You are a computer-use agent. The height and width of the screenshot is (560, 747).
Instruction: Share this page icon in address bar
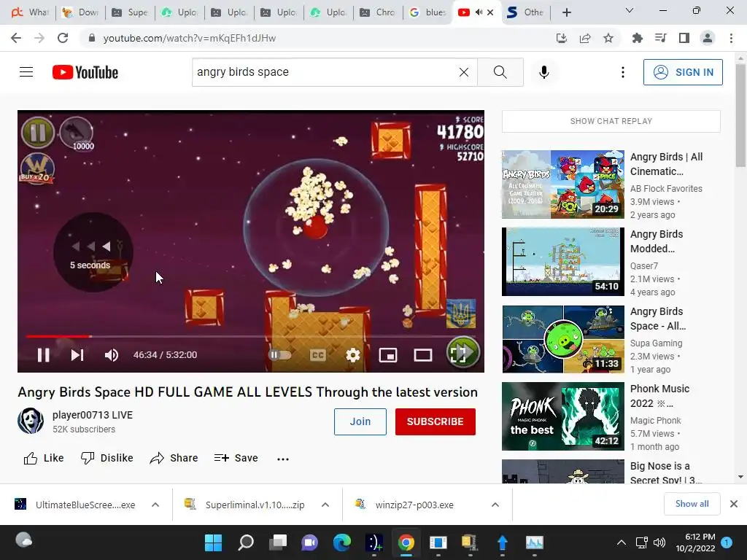(585, 38)
